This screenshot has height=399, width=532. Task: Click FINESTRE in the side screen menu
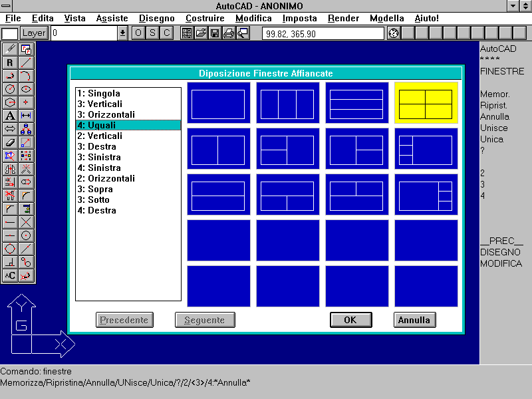point(502,71)
